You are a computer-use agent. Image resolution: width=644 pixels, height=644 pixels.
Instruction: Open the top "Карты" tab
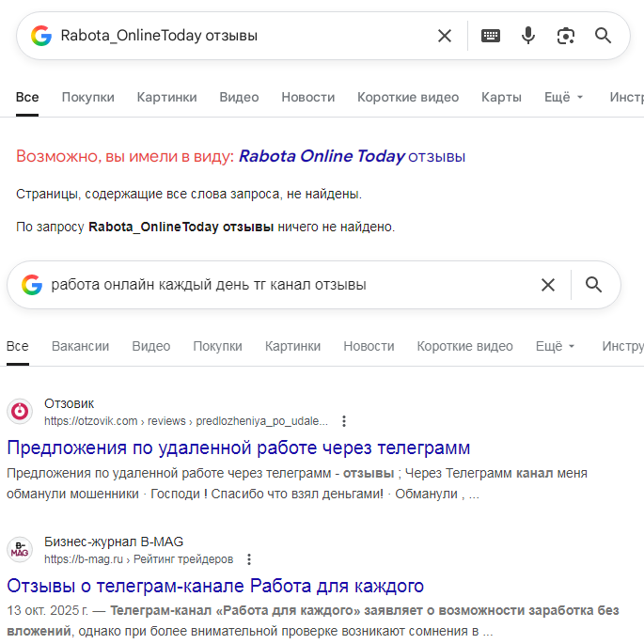pyautogui.click(x=501, y=97)
